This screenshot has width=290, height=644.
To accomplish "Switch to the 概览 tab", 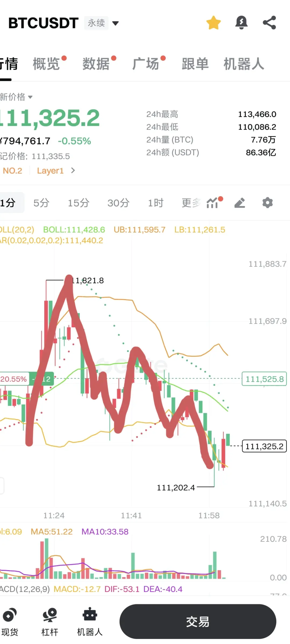I will tap(46, 64).
